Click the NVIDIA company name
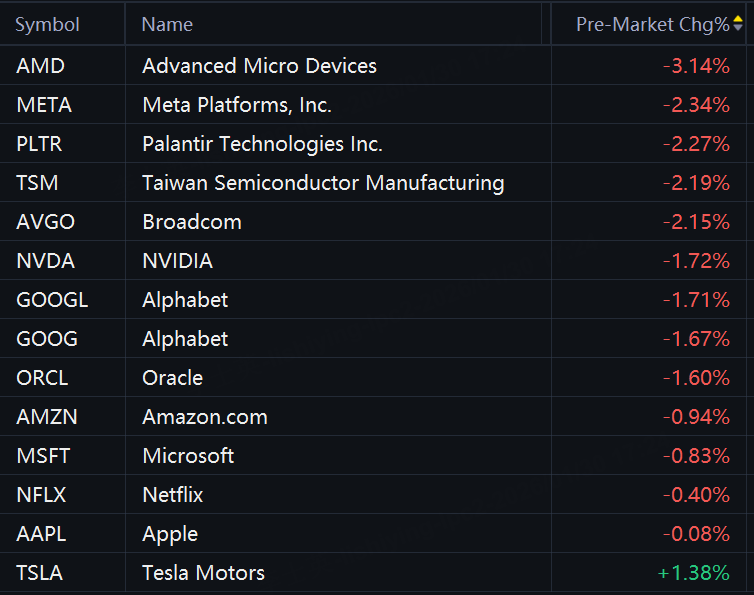754x595 pixels. click(x=177, y=261)
